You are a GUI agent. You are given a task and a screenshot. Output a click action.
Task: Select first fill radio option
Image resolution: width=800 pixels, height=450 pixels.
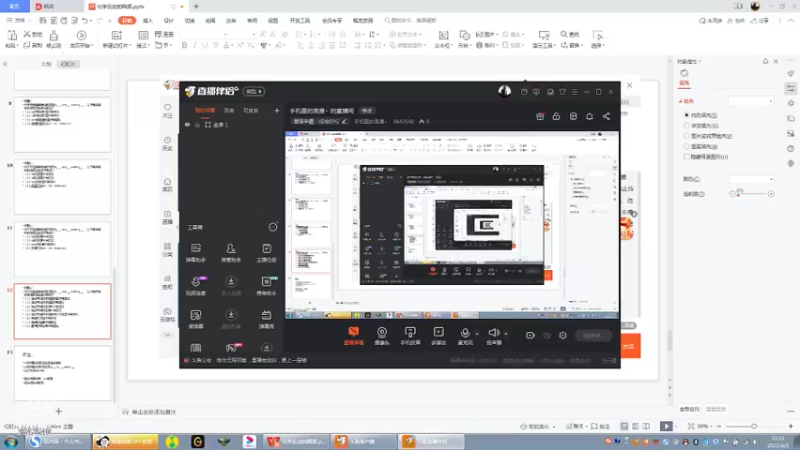pyautogui.click(x=686, y=115)
